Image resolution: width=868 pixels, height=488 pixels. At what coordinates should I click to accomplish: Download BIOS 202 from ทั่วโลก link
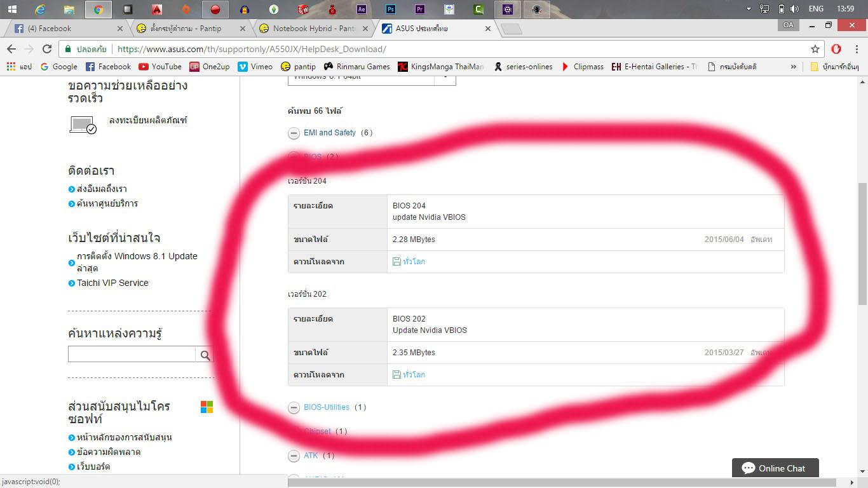(409, 375)
